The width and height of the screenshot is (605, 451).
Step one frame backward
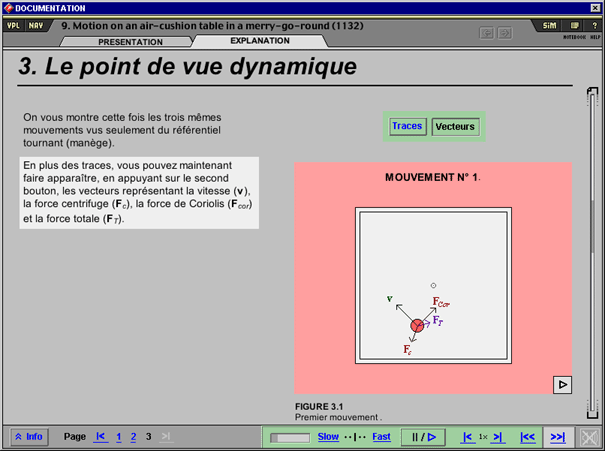(467, 437)
